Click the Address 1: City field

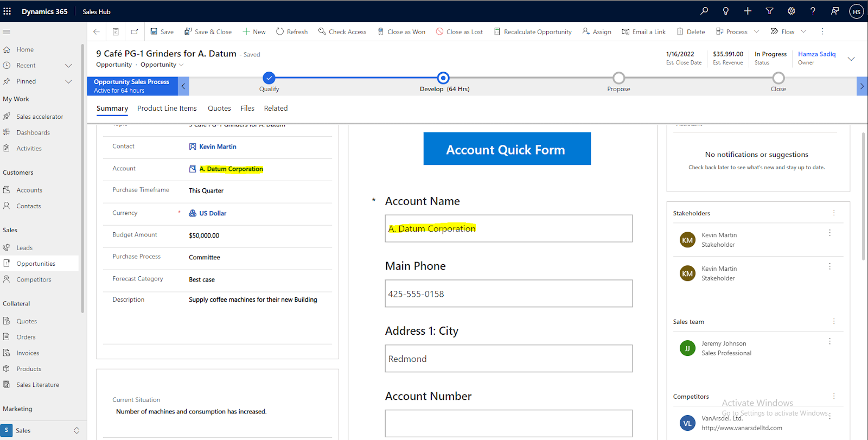click(509, 359)
